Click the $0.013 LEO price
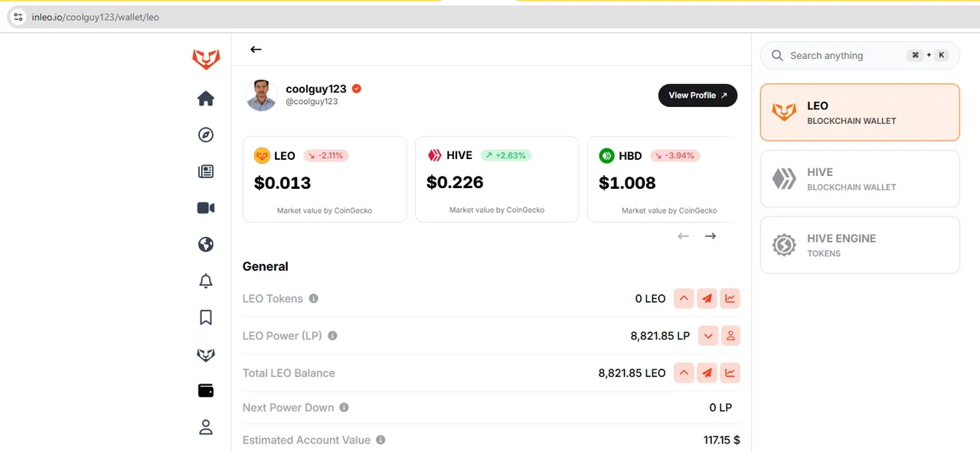This screenshot has width=980, height=452. tap(283, 184)
